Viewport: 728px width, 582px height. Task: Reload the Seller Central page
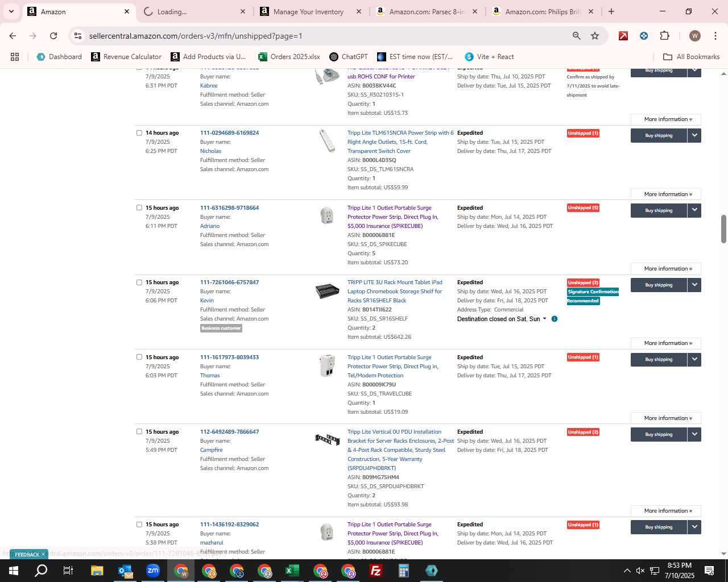tap(53, 36)
